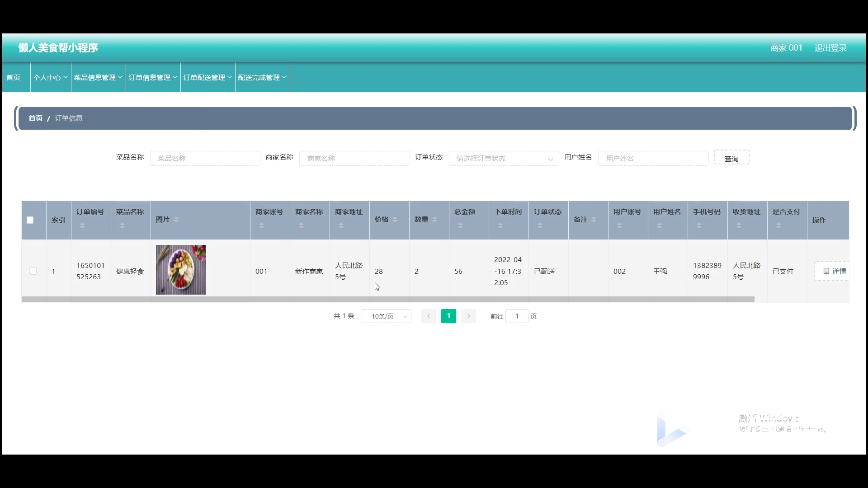Click 已支付 payment status cell

(x=783, y=272)
